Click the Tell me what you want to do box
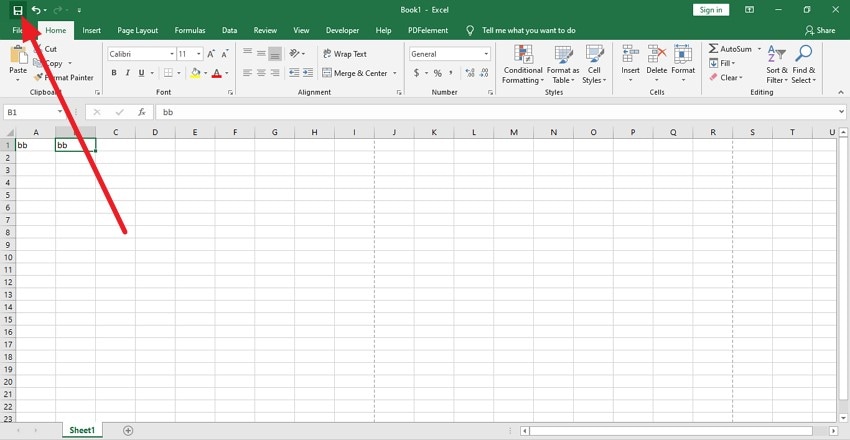Viewport: 850px width, 440px height. (x=529, y=30)
